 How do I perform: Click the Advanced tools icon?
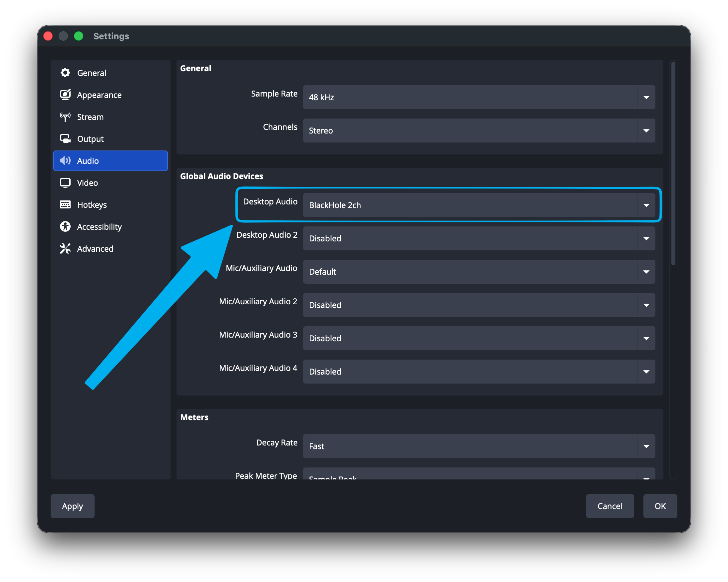65,248
